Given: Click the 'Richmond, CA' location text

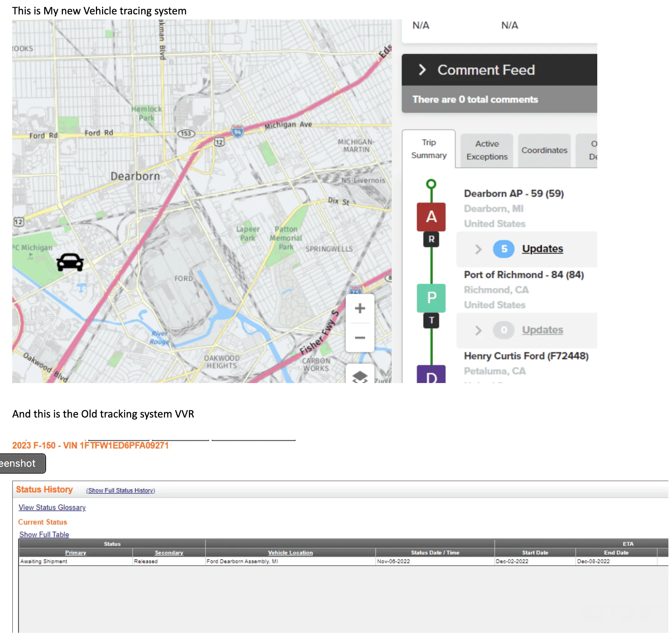Looking at the screenshot, I should pos(496,290).
